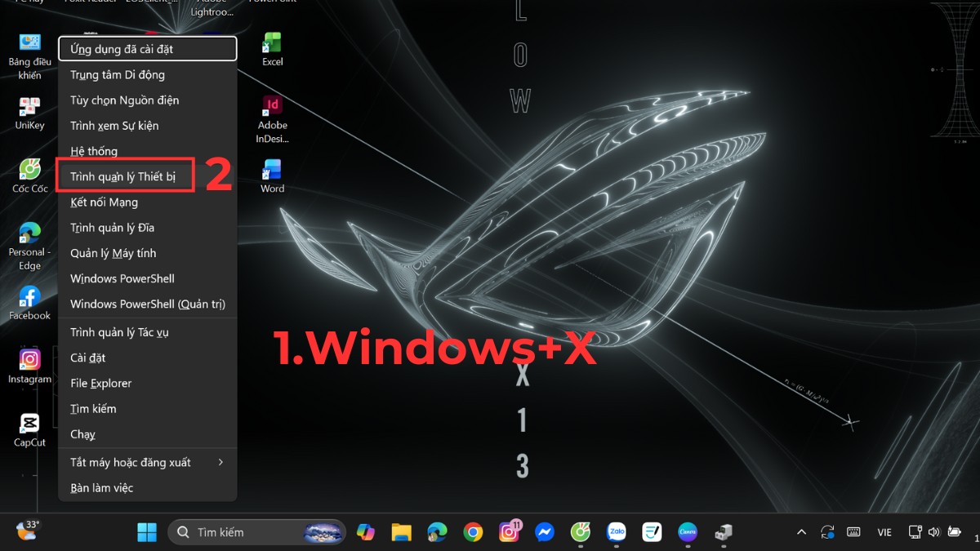Expand the Tắt máy hoặc đăng xuất submenu arrow
Screen dimensions: 980x551
click(220, 462)
